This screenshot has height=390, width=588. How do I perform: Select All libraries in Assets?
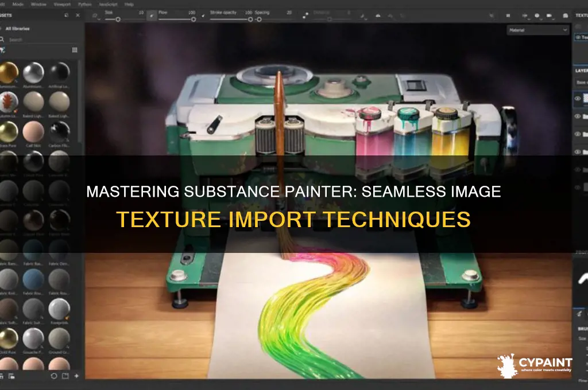click(x=17, y=29)
